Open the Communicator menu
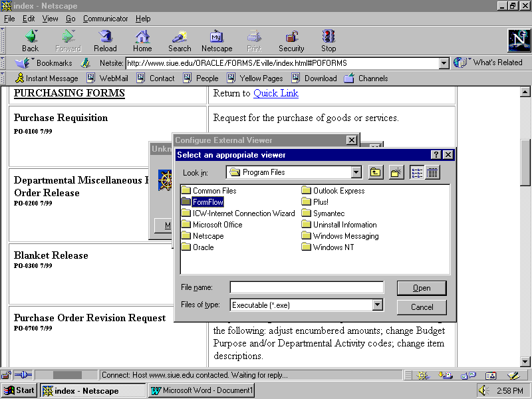Screen dimensions: 532x399 click(x=106, y=19)
